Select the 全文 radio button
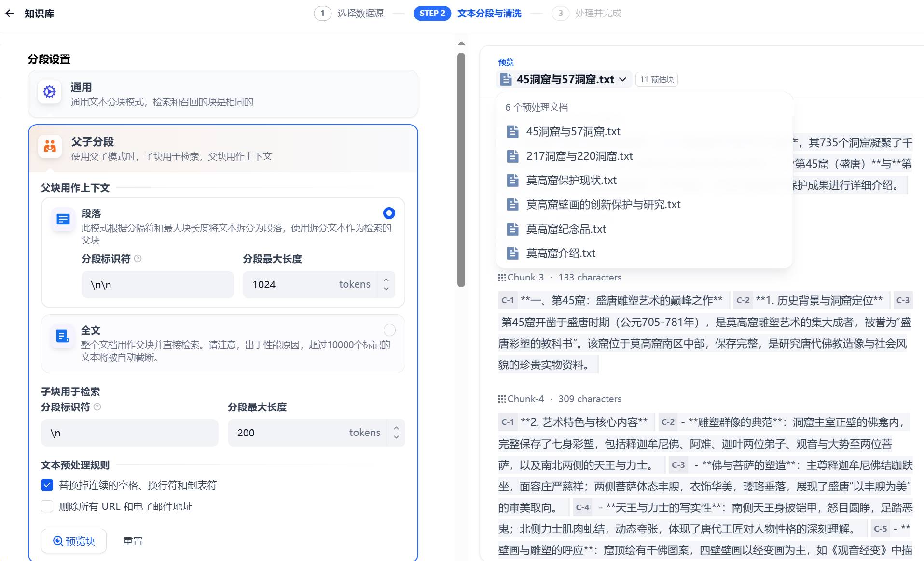 tap(389, 330)
